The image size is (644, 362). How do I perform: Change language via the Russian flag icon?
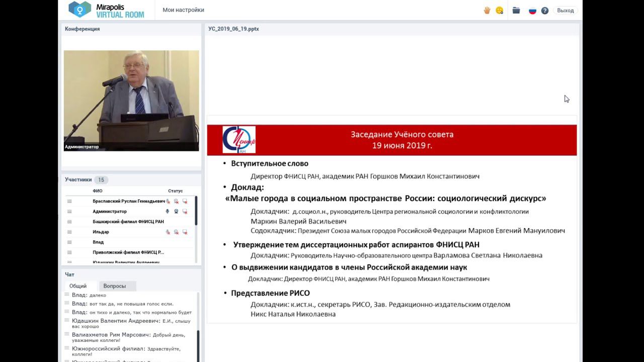click(532, 11)
